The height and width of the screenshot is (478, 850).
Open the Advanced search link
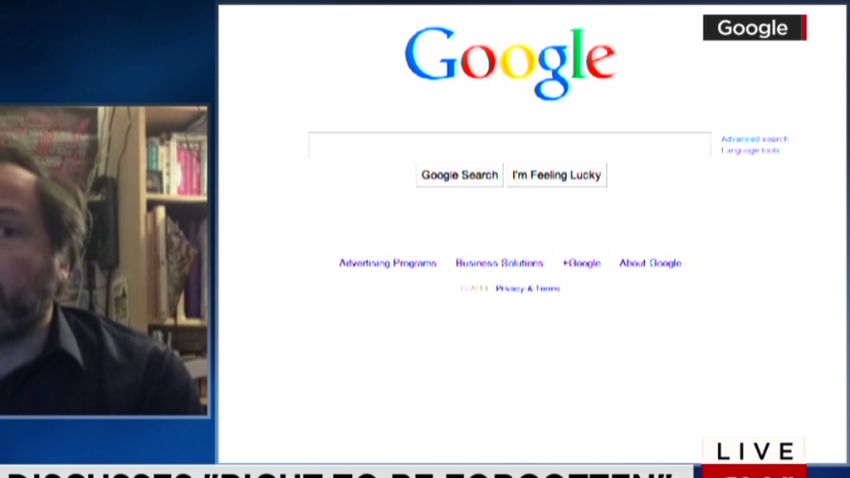tap(755, 139)
